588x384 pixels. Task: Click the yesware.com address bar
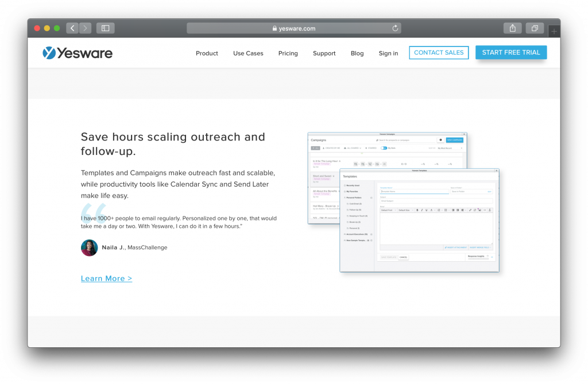pos(294,28)
